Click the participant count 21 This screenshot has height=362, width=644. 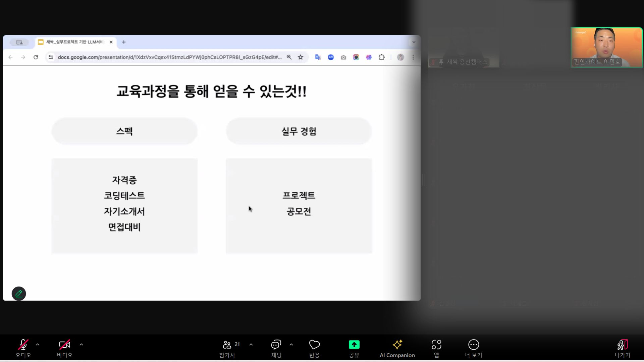pyautogui.click(x=237, y=344)
